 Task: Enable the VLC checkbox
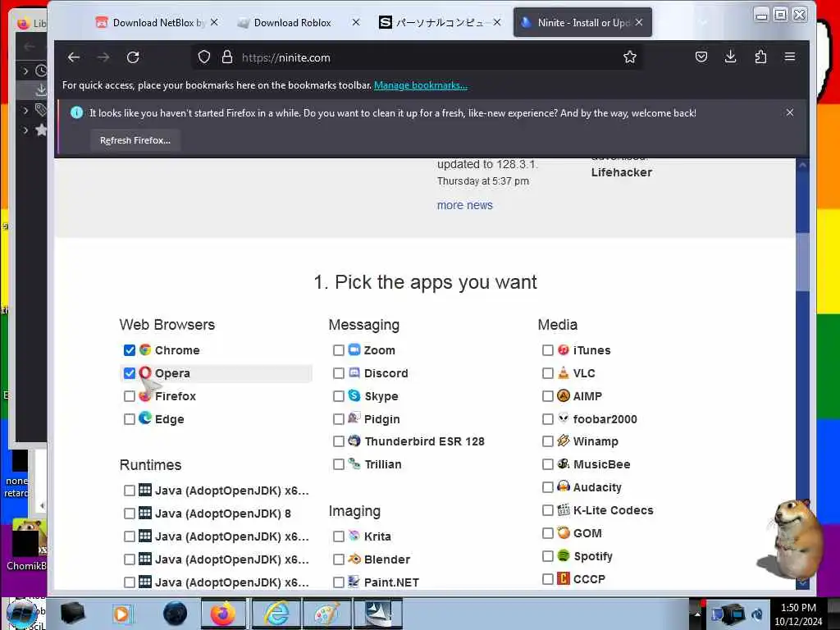(547, 373)
